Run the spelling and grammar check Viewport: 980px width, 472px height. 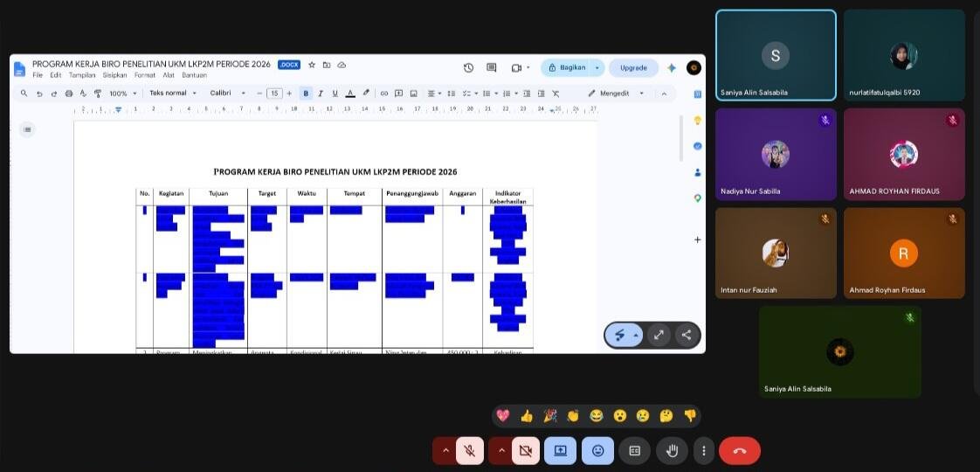(x=83, y=94)
